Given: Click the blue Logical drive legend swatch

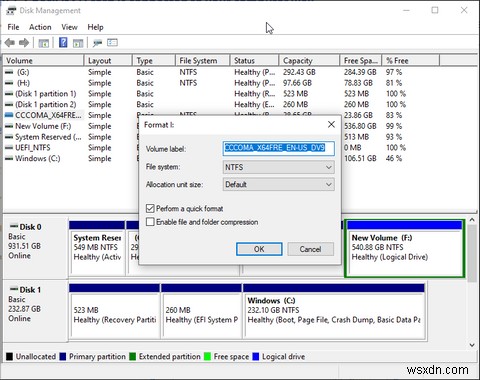Looking at the screenshot, I should coord(256,357).
